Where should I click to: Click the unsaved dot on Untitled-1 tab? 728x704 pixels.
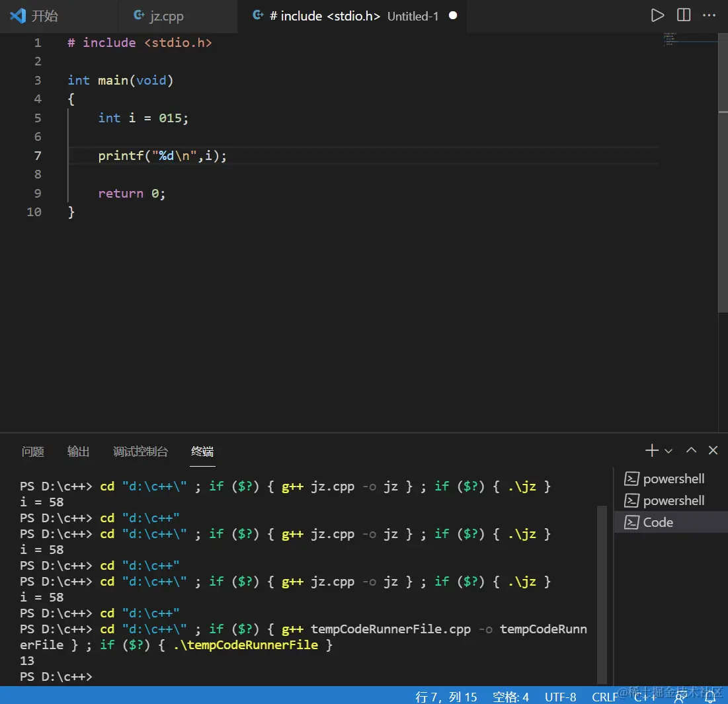[453, 16]
